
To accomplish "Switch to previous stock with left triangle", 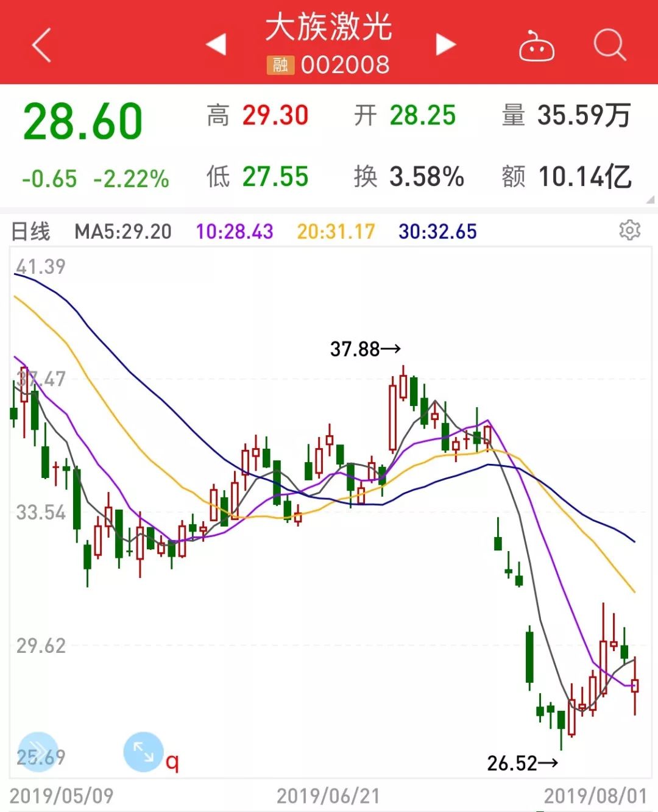I will pos(216,44).
